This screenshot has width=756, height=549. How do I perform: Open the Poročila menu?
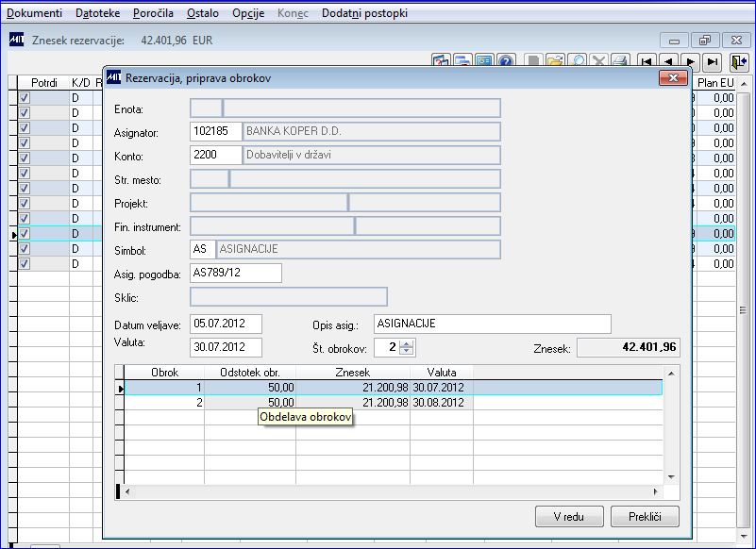[x=153, y=13]
